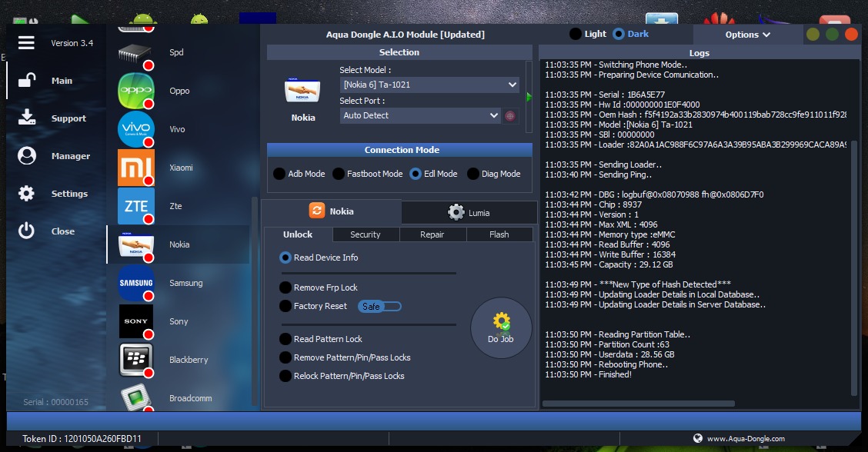Select Edl Mode connection
This screenshot has height=452, width=868.
click(433, 174)
